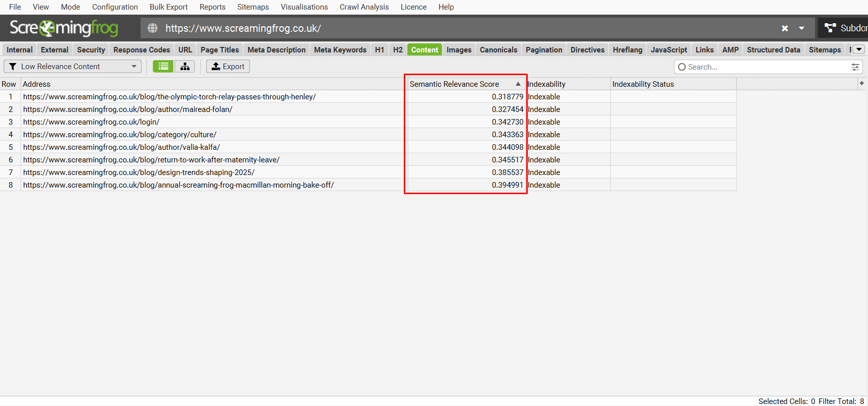This screenshot has height=406, width=868.
Task: Switch to the Structured Data tab
Action: [x=773, y=49]
